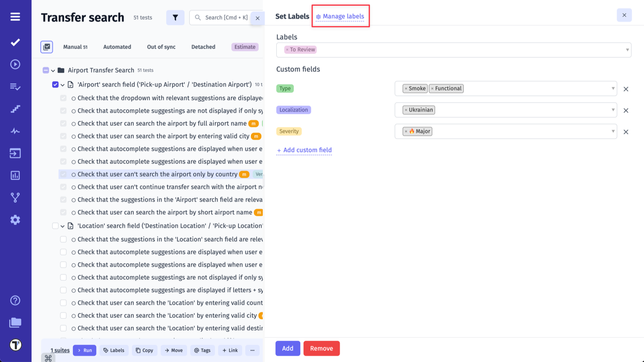Open the hamburger navigation menu
This screenshot has height=362, width=644.
pyautogui.click(x=15, y=16)
